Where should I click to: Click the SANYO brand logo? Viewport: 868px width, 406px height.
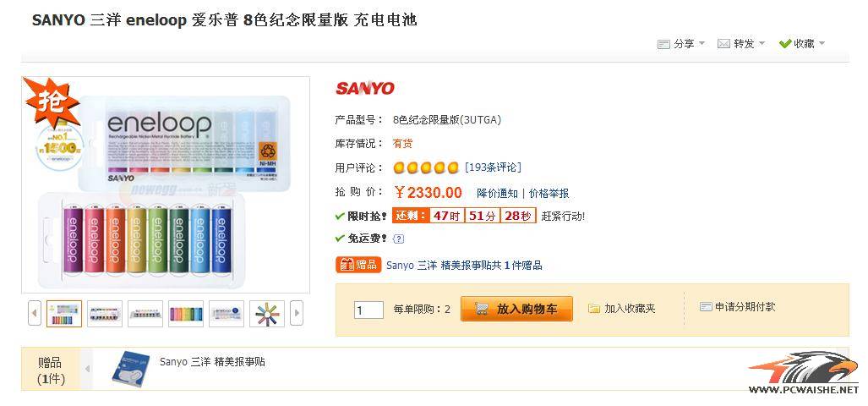pos(365,88)
